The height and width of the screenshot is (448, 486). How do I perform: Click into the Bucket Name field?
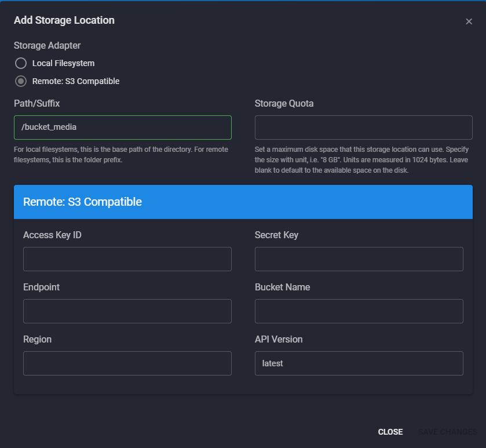coord(359,311)
